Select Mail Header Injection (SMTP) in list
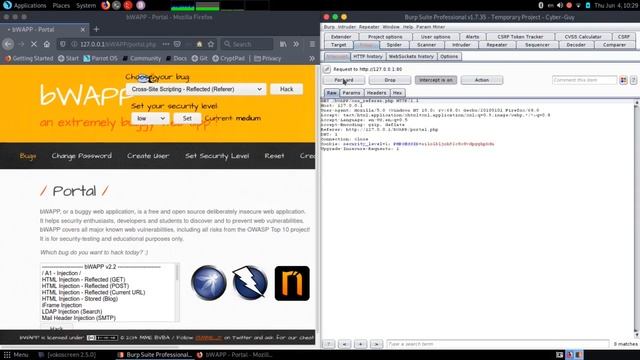The height and width of the screenshot is (360, 640). click(79, 318)
